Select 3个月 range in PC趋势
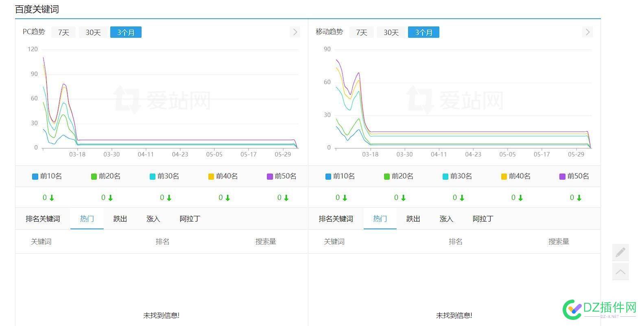 [126, 33]
